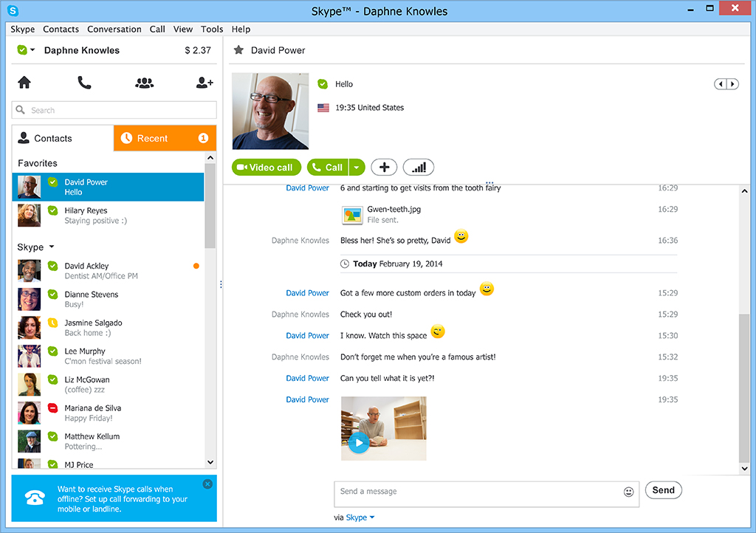Click the search magnifier icon

(x=20, y=110)
